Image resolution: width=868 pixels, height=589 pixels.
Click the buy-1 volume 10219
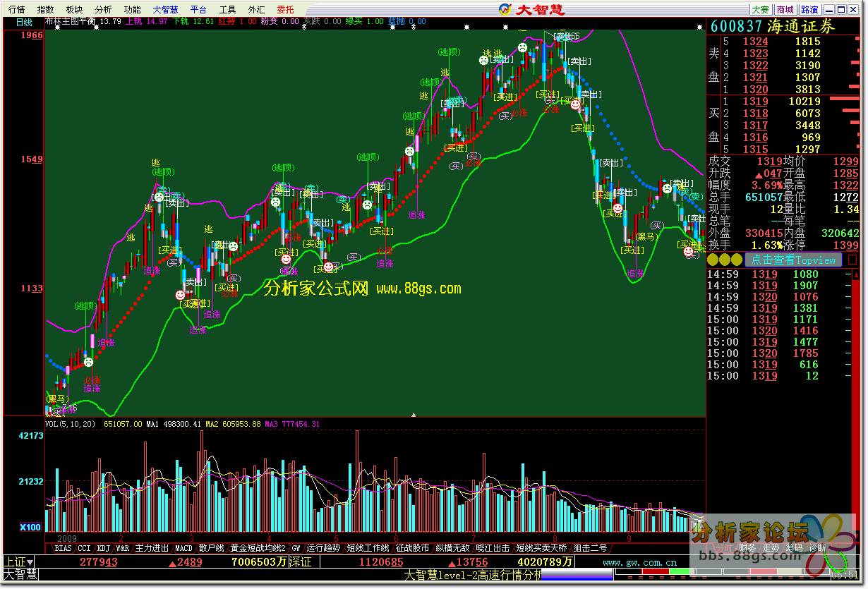[803, 101]
